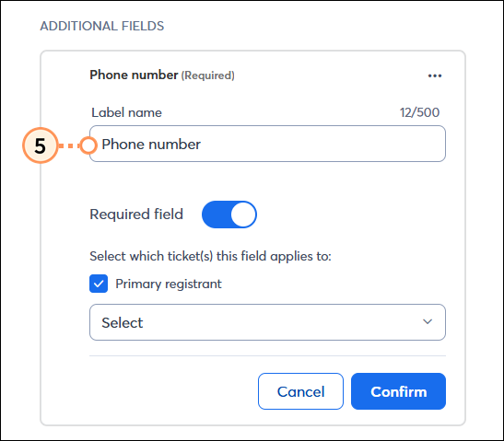Click the Label name caption above the input
This screenshot has width=504, height=441.
tap(126, 112)
